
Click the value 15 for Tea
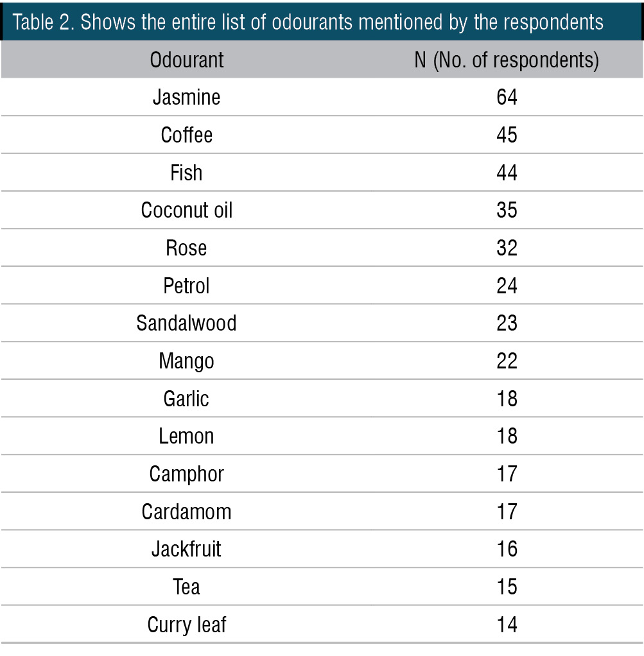pyautogui.click(x=507, y=587)
